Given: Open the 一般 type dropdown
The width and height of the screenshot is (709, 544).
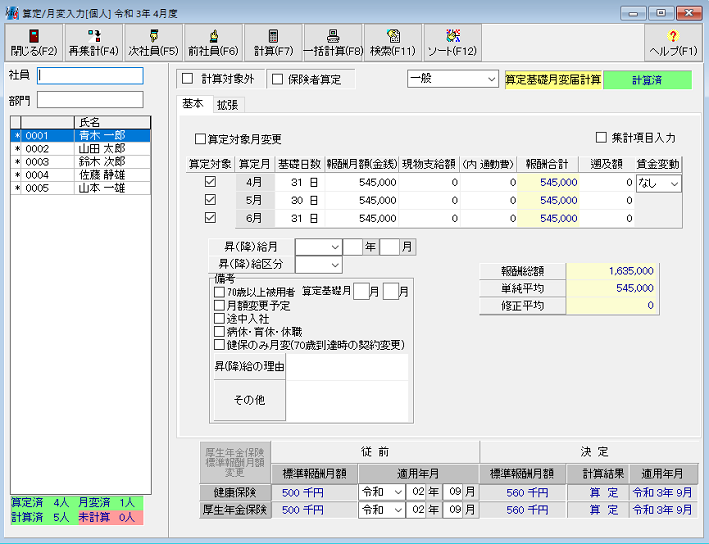Looking at the screenshot, I should (x=453, y=78).
